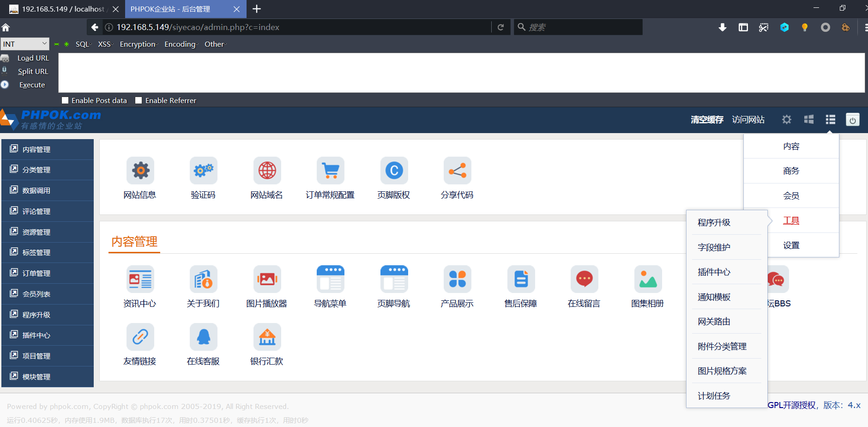
Task: Open 数据调用 in the sidebar
Action: (48, 190)
